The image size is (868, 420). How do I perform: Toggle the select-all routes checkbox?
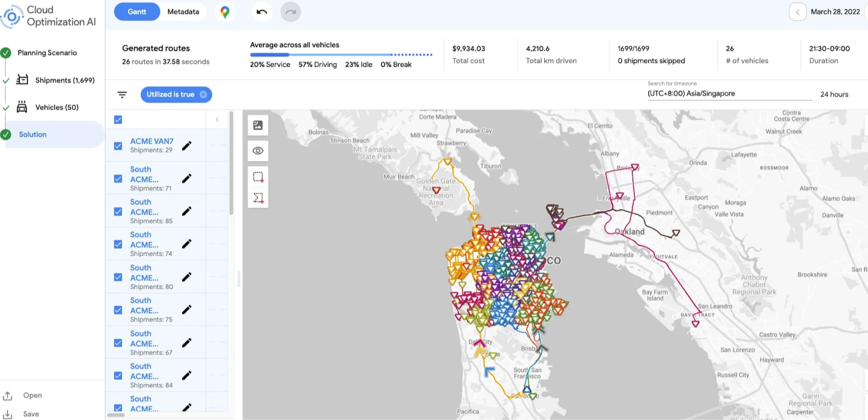118,120
